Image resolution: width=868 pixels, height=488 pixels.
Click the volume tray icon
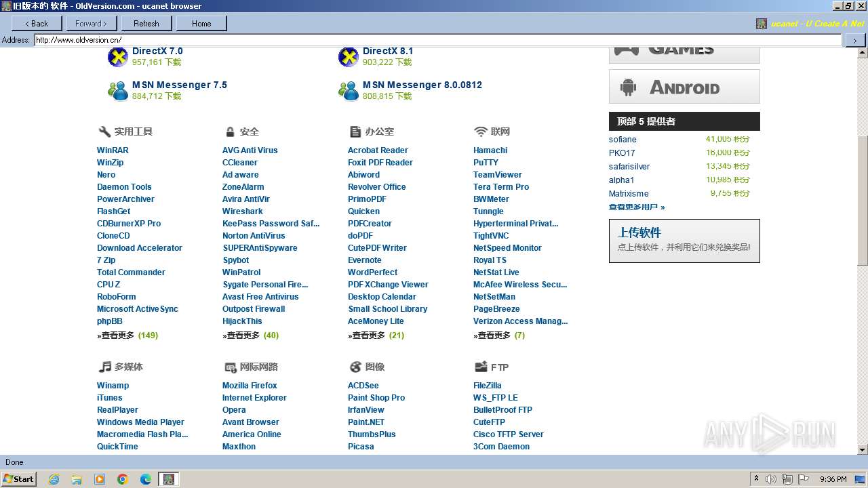771,479
